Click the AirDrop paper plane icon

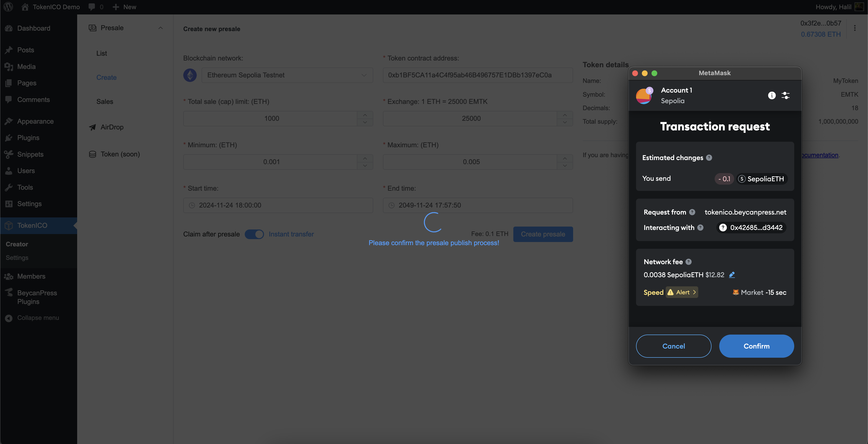pyautogui.click(x=92, y=127)
